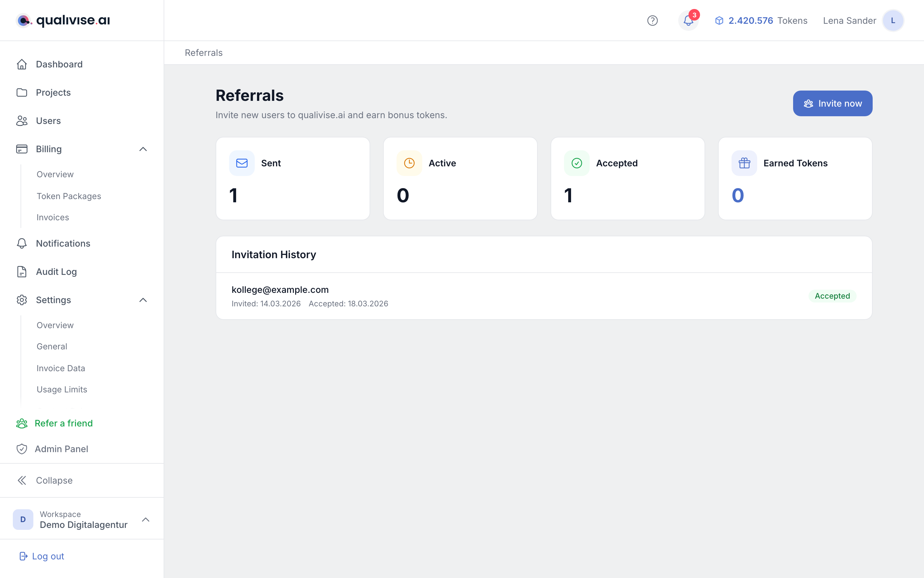The width and height of the screenshot is (924, 578).
Task: Click the Dashboard home icon
Action: click(x=22, y=64)
